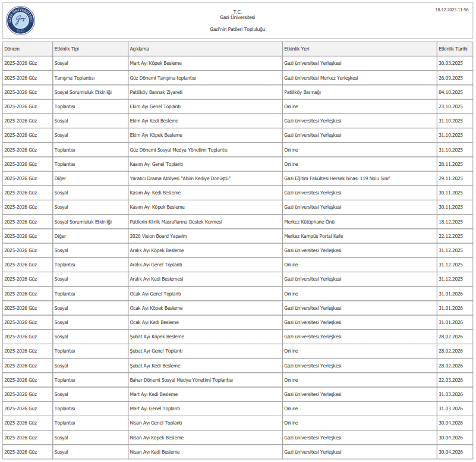476x462 pixels.
Task: Select Patilerin Klinik Masraflarına Destek Kermesi
Action: coord(176,222)
